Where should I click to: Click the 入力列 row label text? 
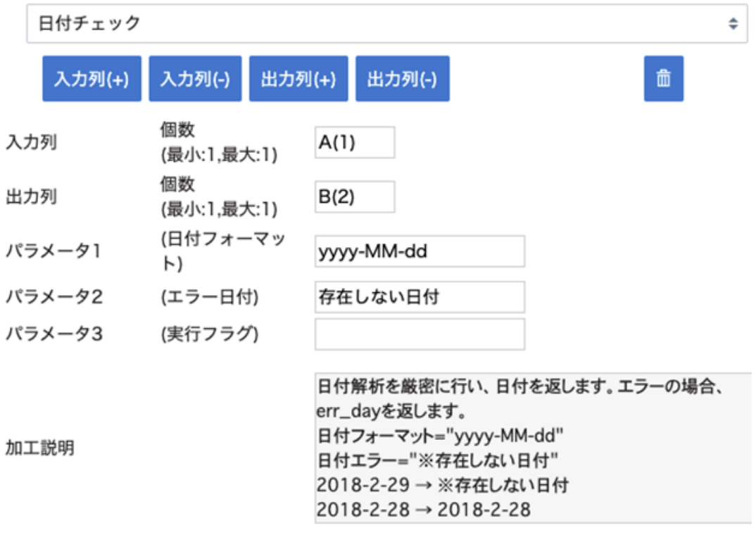32,142
